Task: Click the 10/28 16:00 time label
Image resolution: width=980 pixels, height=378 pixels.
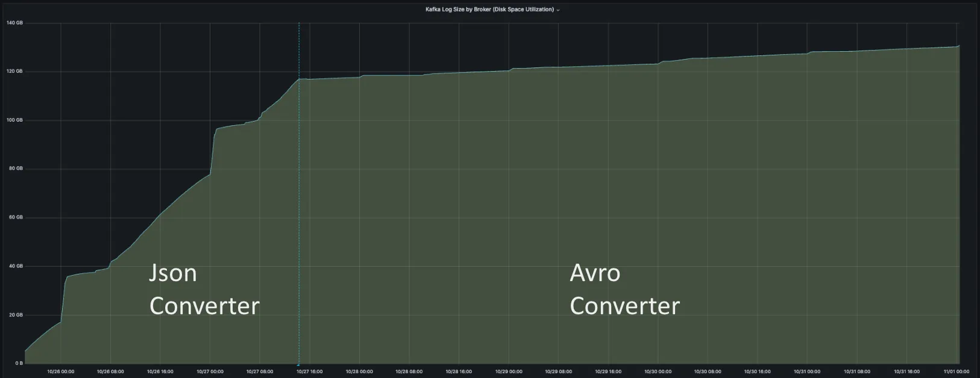Action: 459,371
